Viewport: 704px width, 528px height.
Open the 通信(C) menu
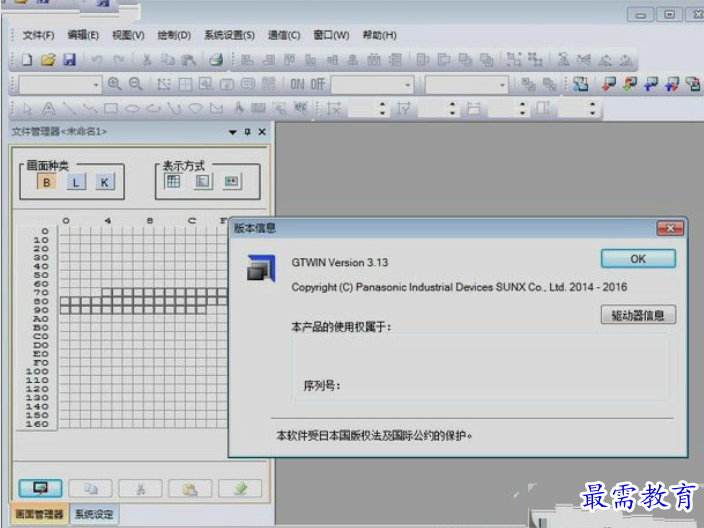[x=284, y=35]
